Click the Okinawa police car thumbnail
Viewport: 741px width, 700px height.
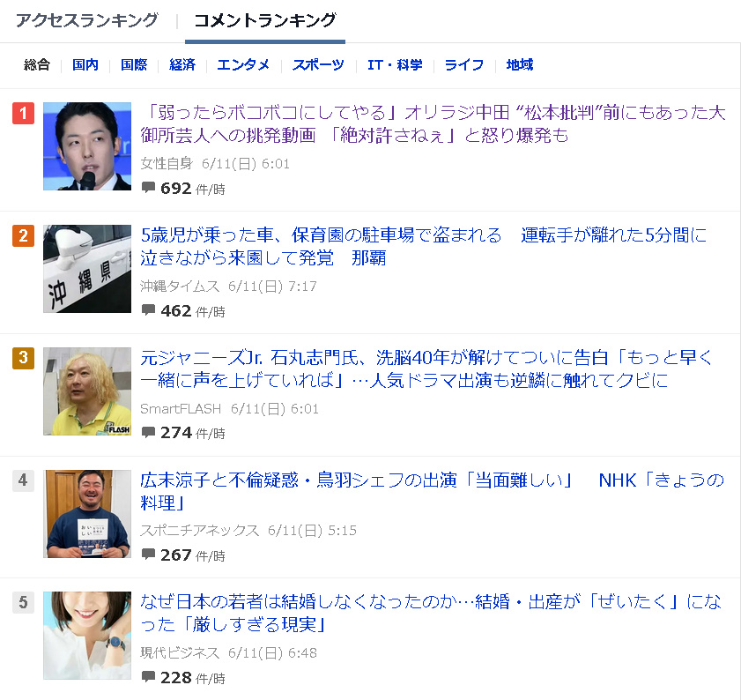[x=87, y=269]
